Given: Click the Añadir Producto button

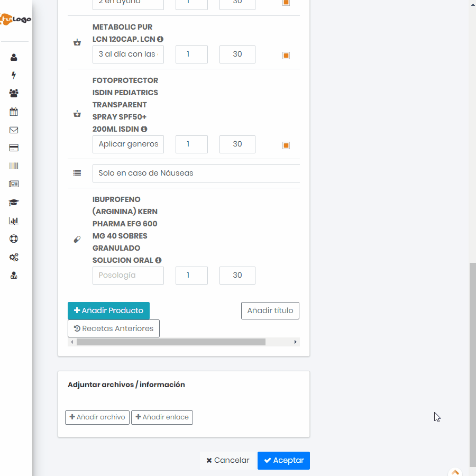Looking at the screenshot, I should pos(108,310).
